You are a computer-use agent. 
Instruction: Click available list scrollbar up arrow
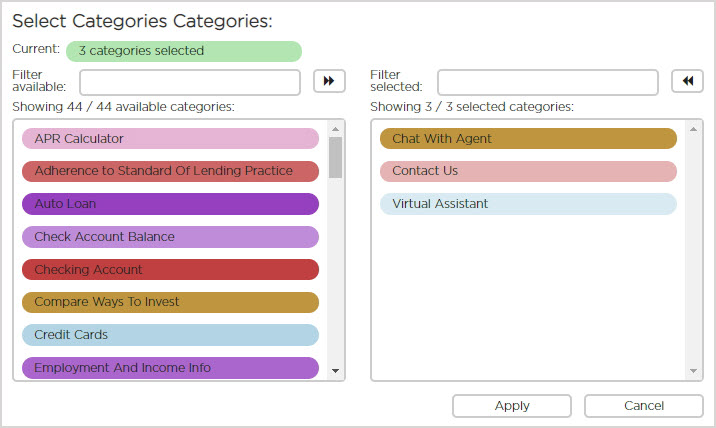point(336,129)
